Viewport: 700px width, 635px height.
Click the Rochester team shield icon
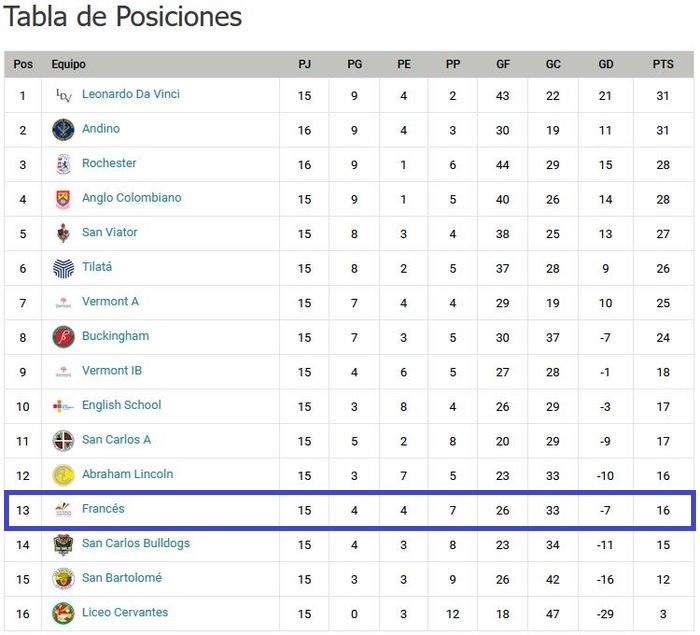click(63, 164)
